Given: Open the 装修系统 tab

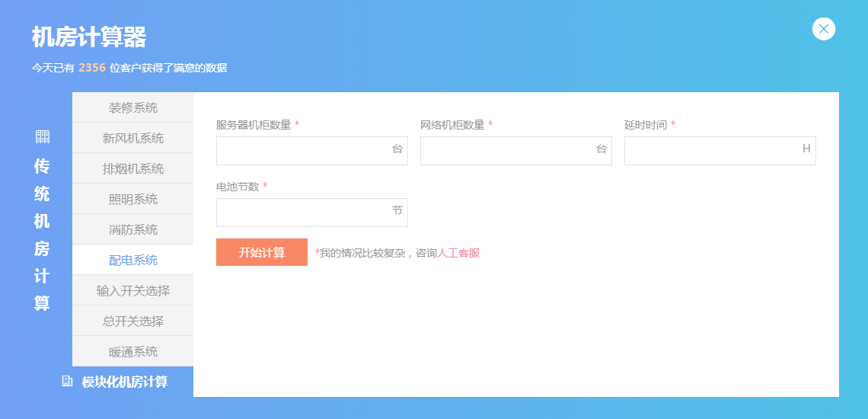Looking at the screenshot, I should point(132,107).
